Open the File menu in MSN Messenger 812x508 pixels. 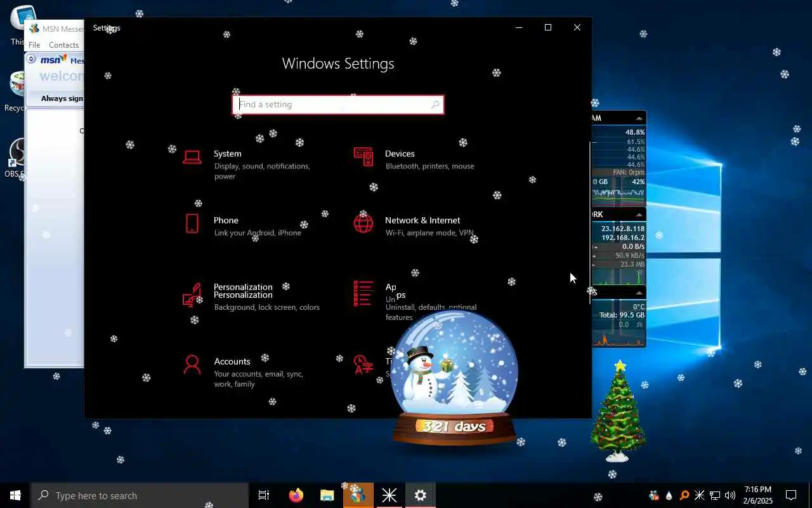click(x=34, y=45)
